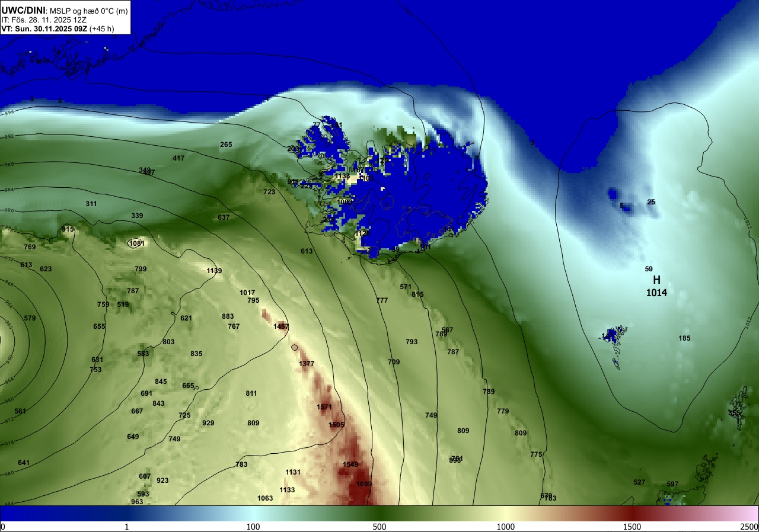The image size is (759, 532).
Task: Click the UWC/DINI title label
Action: 23,9
